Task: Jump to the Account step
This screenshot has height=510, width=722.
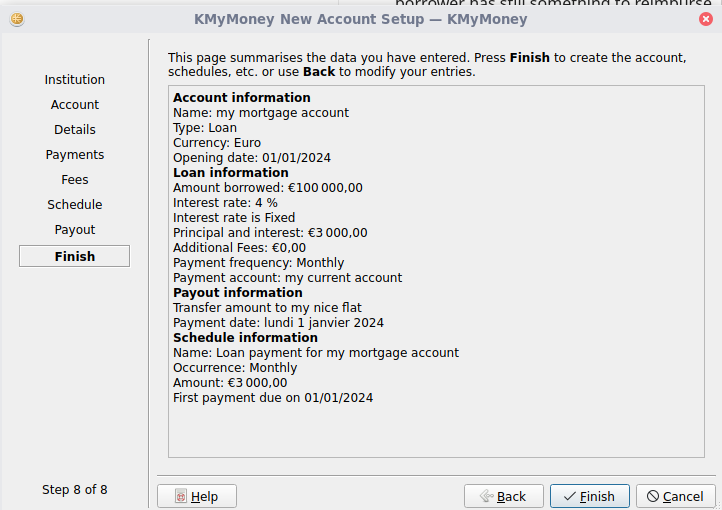Action: pos(75,105)
